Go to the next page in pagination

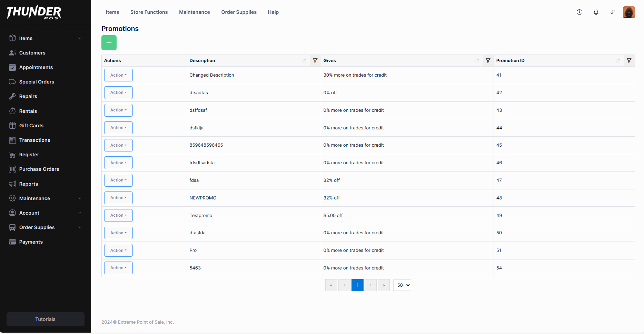coord(370,285)
